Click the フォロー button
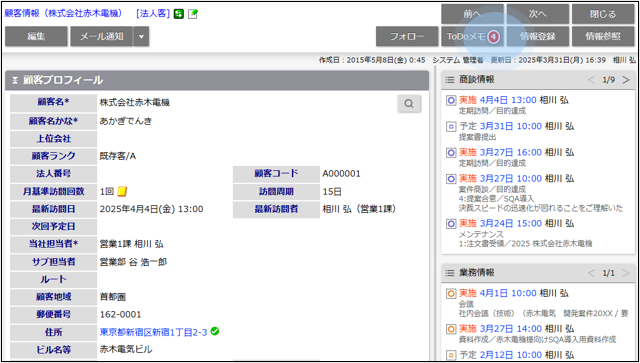The width and height of the screenshot is (640, 363). (407, 36)
